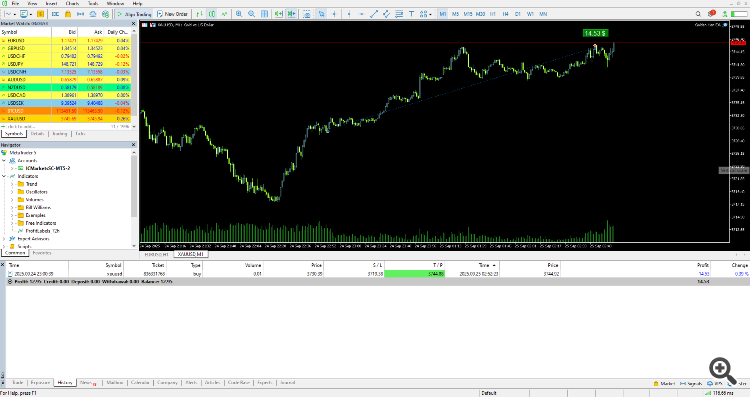
Task: Switch to Favorites tab in Navigator
Action: [42, 253]
